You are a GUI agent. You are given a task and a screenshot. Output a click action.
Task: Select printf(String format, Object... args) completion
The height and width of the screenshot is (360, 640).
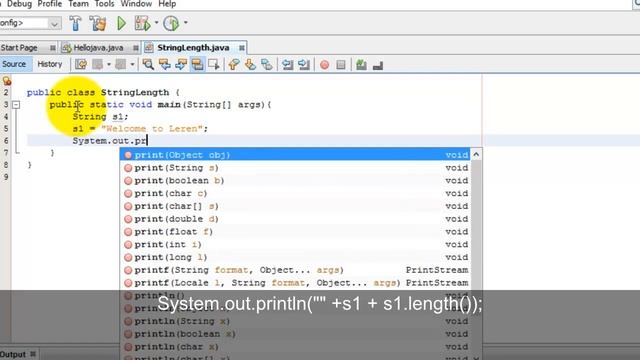[296, 270]
